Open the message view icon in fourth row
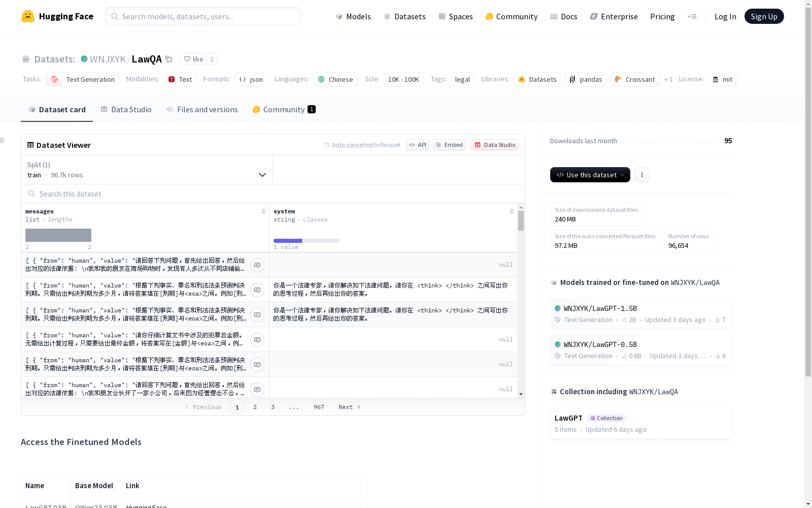This screenshot has height=508, width=812. click(x=257, y=340)
